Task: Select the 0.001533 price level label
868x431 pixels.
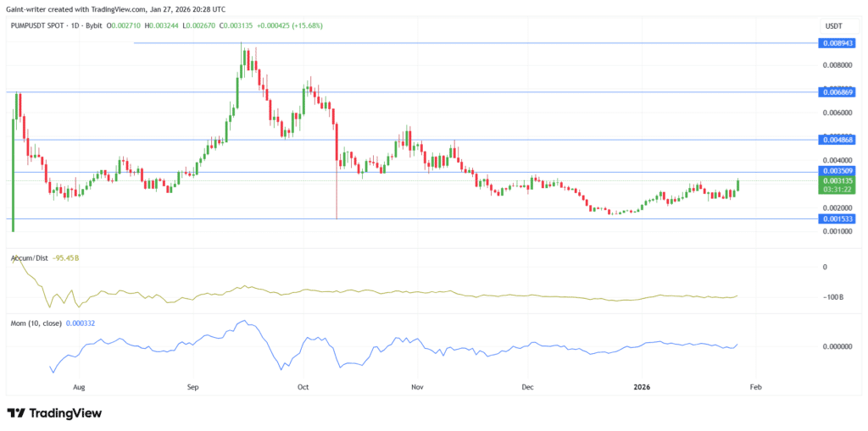Action: coord(837,219)
